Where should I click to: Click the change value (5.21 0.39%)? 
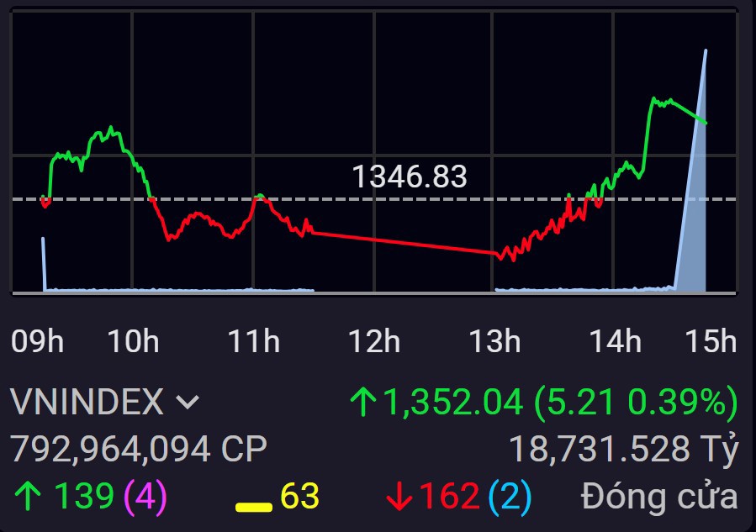(636, 402)
